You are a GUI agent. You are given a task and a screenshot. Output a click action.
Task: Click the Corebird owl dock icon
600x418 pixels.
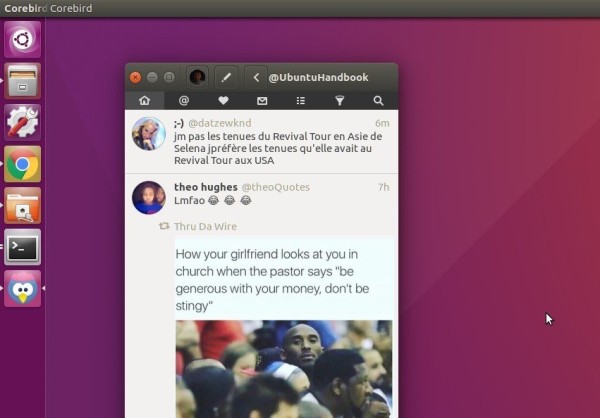23,289
